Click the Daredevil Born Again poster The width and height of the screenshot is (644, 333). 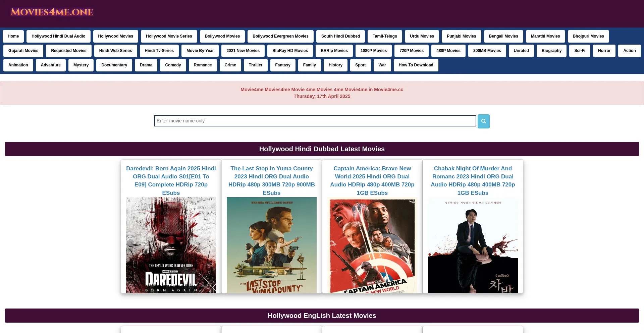click(x=171, y=245)
